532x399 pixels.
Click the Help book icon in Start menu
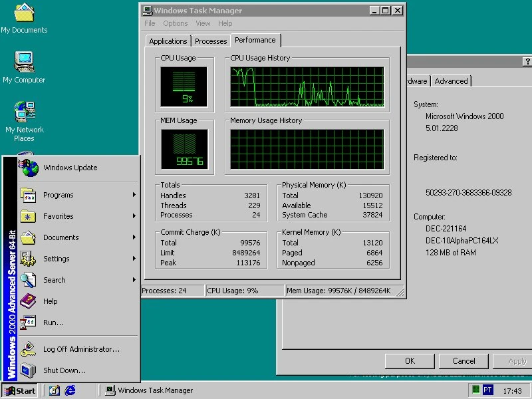click(x=28, y=301)
